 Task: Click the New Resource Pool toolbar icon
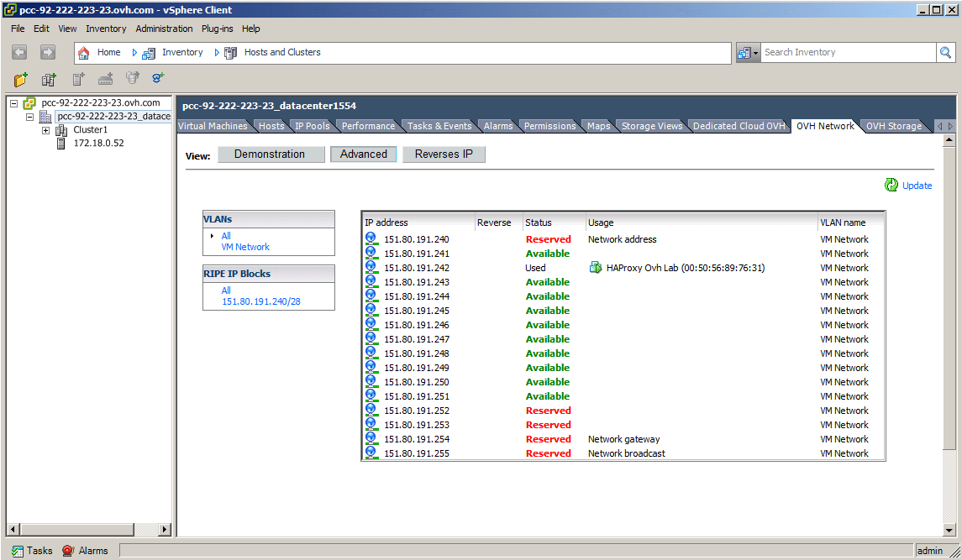pos(133,78)
